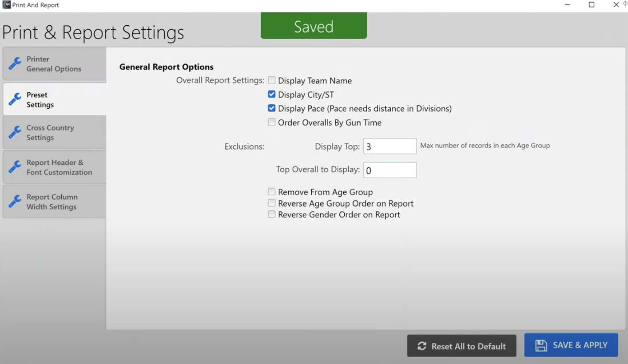Click the floppy disk icon on Save & Apply

pos(541,345)
